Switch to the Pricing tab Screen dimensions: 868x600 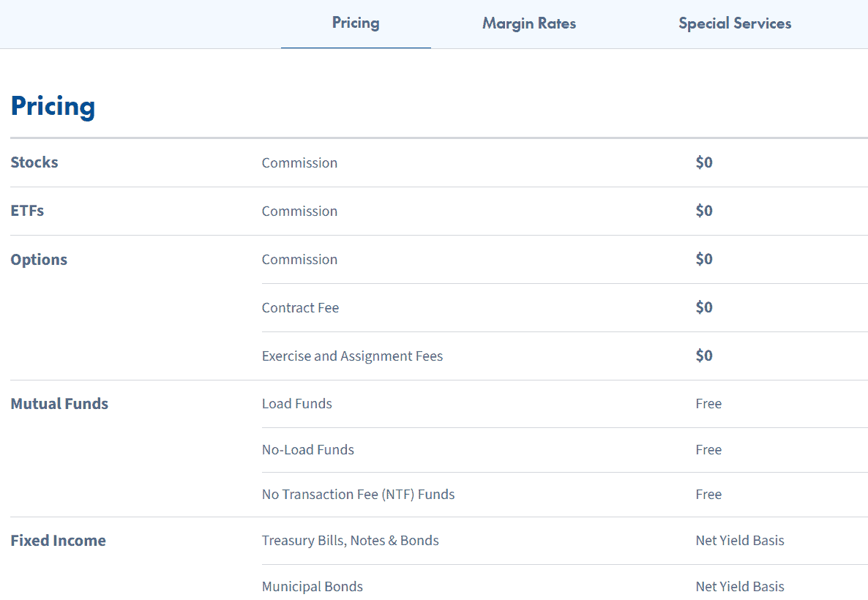click(x=356, y=23)
